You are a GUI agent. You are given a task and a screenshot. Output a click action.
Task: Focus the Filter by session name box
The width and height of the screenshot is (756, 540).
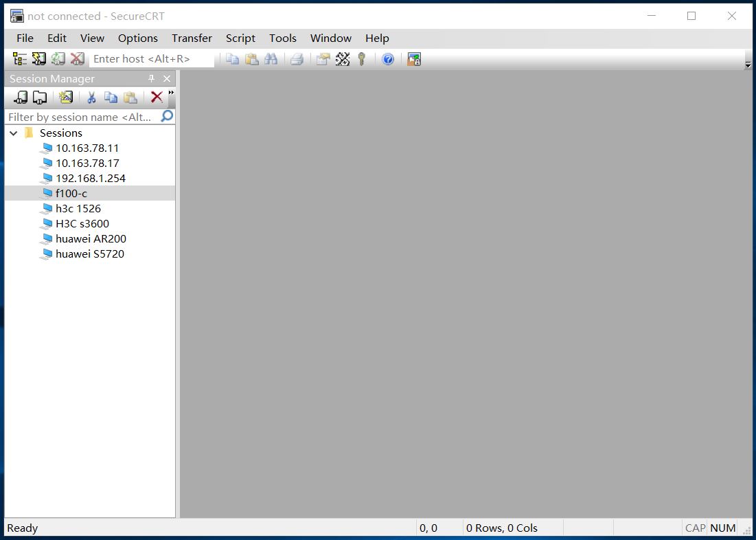(x=83, y=117)
